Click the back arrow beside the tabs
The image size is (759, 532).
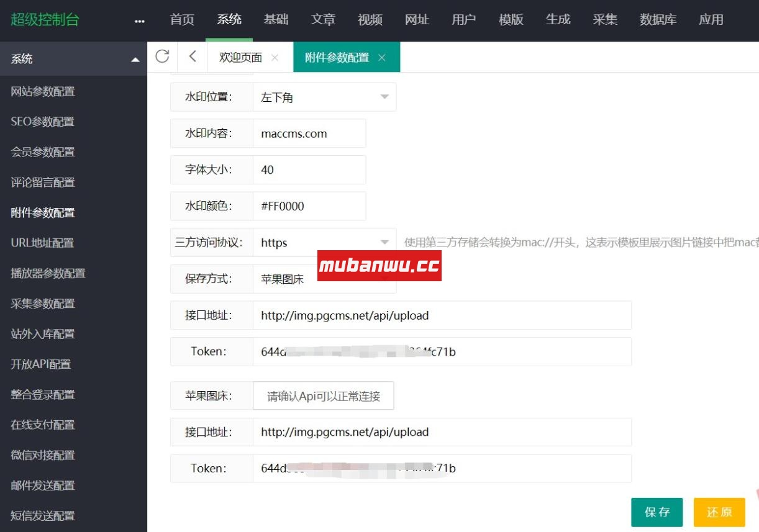[x=193, y=56]
